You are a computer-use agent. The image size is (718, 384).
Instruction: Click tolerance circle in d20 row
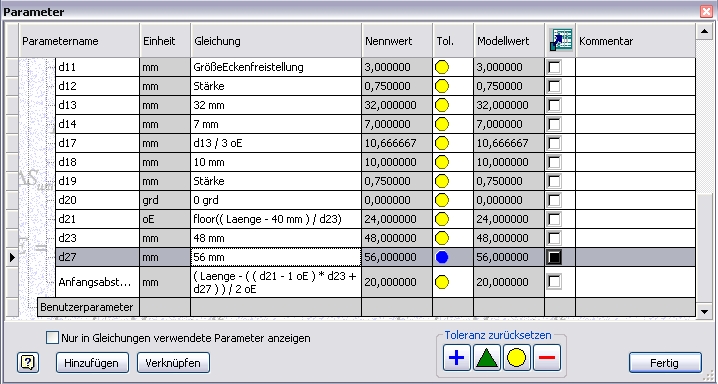pyautogui.click(x=442, y=200)
